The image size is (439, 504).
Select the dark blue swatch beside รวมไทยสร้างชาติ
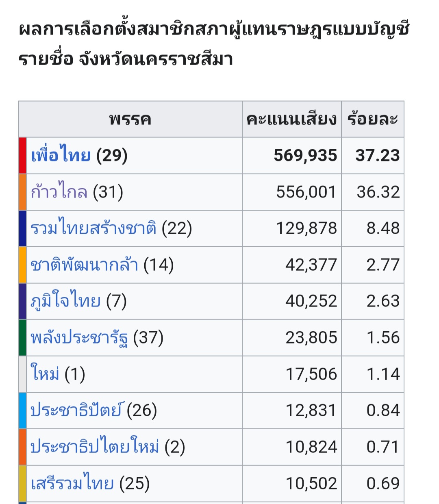(23, 228)
